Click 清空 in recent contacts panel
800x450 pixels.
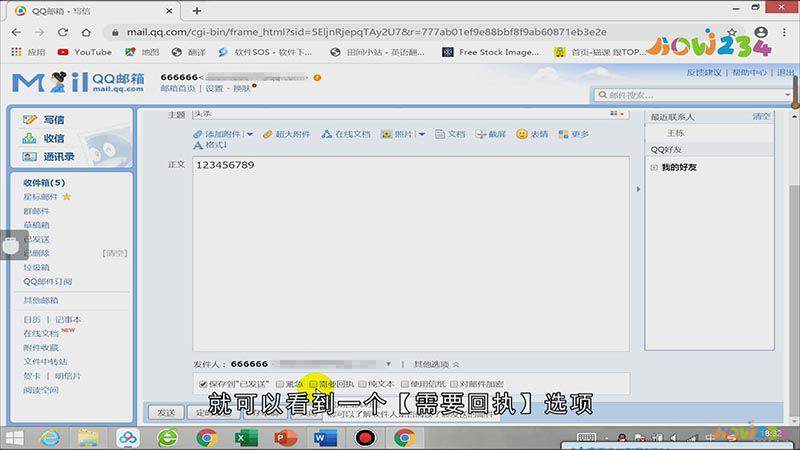coord(761,116)
